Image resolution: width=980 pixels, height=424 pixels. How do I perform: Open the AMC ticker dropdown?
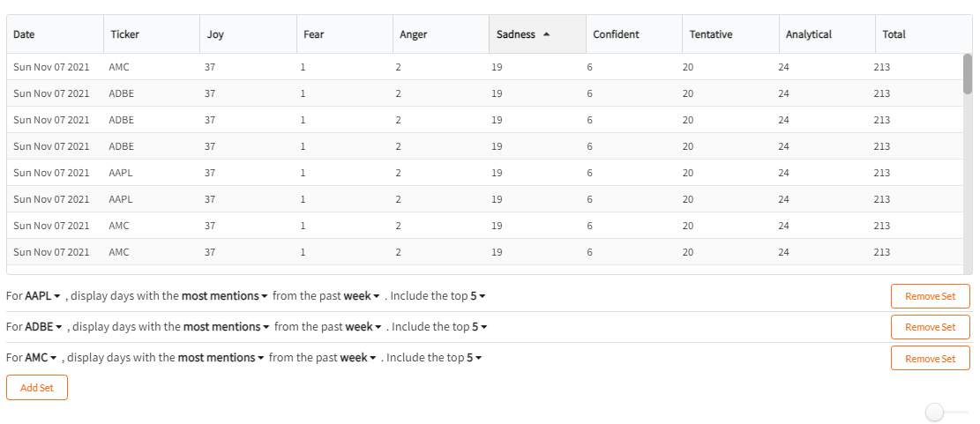41,358
